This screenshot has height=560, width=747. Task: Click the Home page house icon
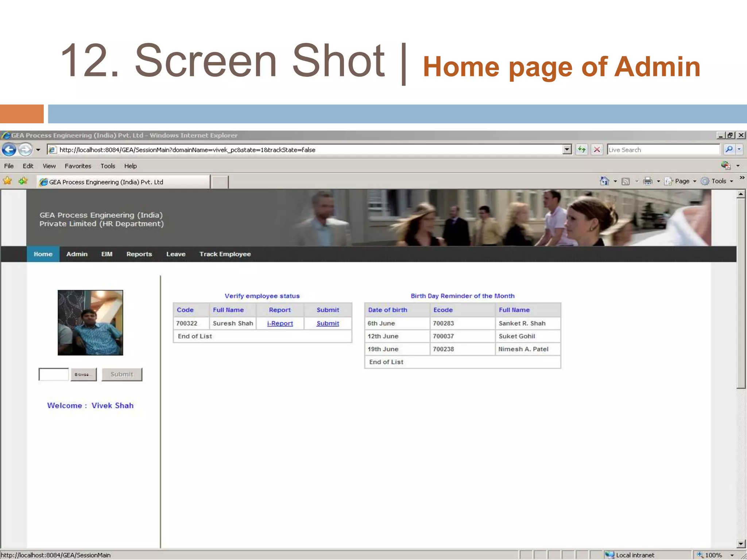point(604,181)
